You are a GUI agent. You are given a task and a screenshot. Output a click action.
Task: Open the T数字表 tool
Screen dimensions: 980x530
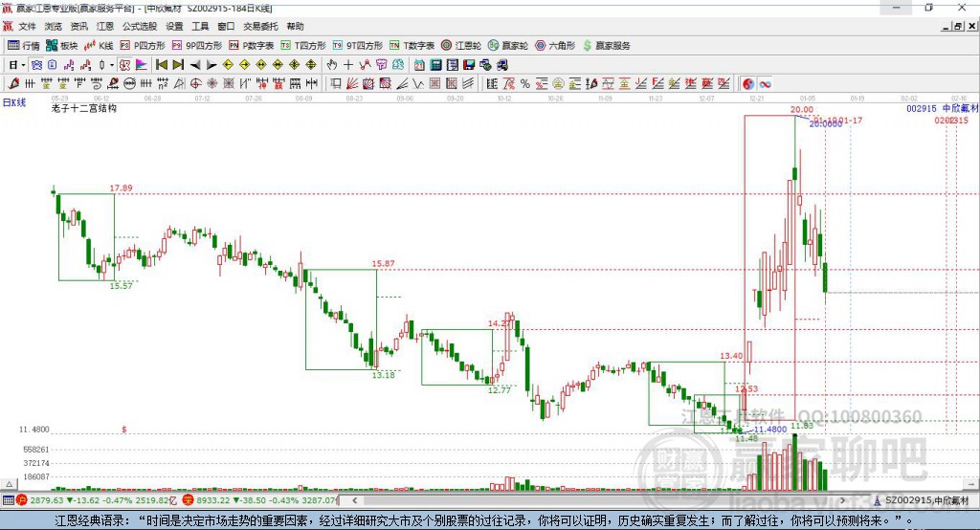[412, 46]
